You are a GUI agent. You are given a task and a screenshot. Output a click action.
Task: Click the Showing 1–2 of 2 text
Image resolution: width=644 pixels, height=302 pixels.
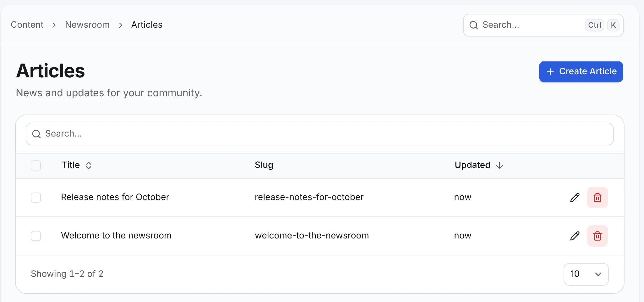tap(67, 274)
